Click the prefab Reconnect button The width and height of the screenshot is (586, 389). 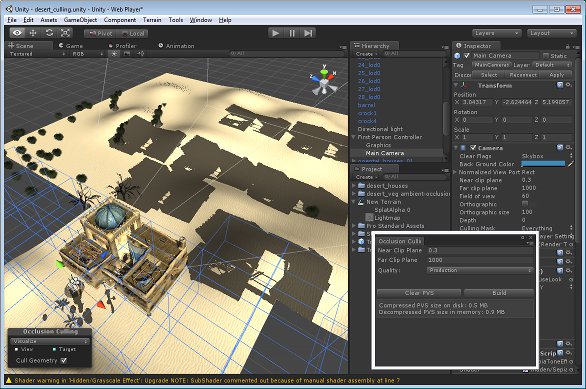523,75
